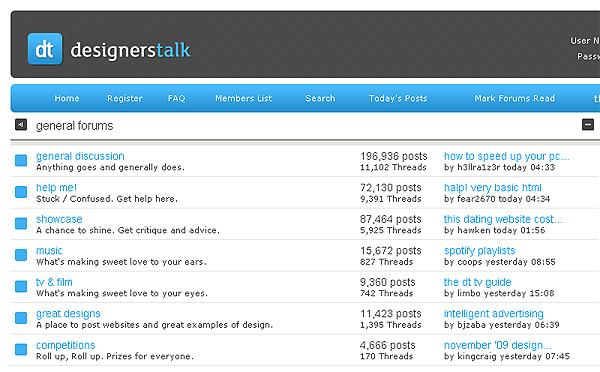The width and height of the screenshot is (600, 372).
Task: Click the 196,936 posts count
Action: (394, 156)
